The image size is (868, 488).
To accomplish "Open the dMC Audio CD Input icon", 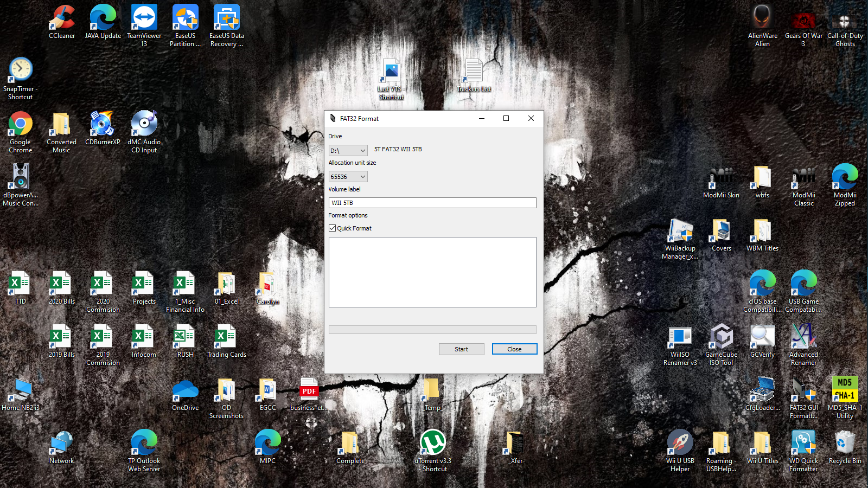I will point(144,124).
